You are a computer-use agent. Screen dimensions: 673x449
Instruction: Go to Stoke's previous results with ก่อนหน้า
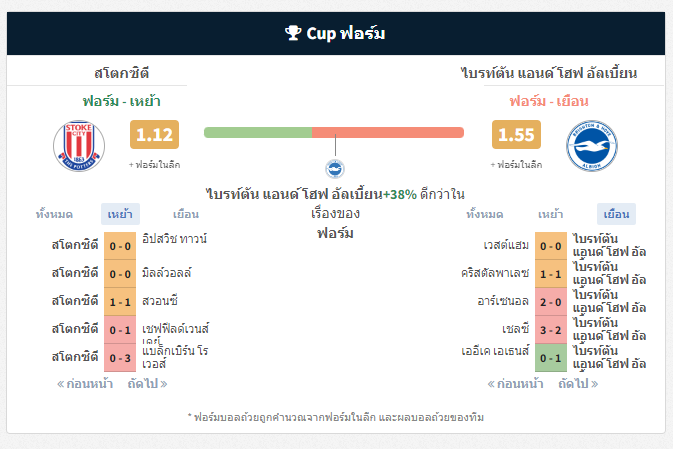85,383
